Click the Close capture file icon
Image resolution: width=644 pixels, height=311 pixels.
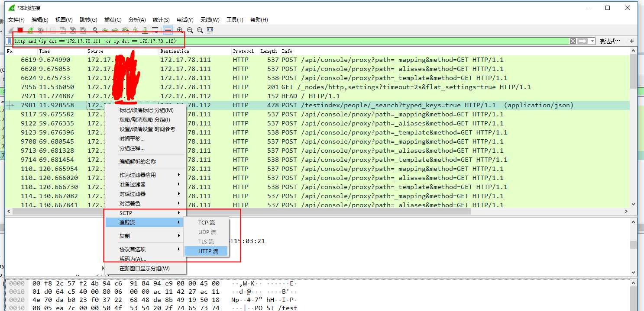pyautogui.click(x=73, y=30)
